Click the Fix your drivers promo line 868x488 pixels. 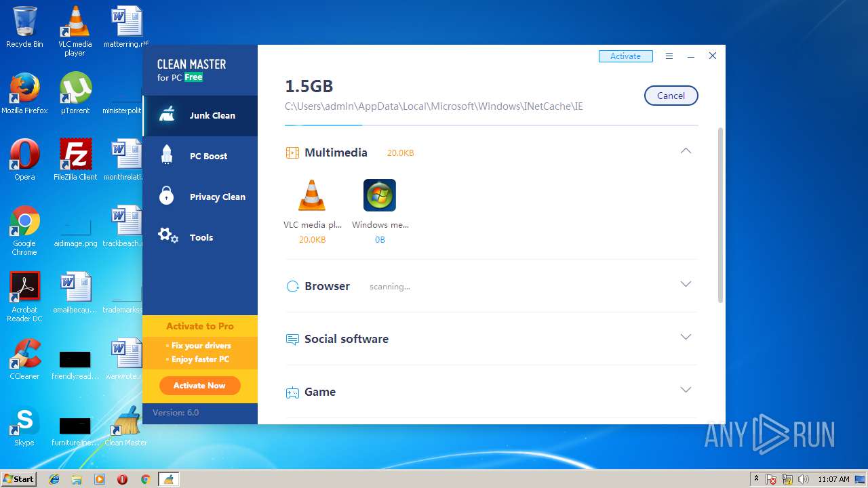[201, 346]
